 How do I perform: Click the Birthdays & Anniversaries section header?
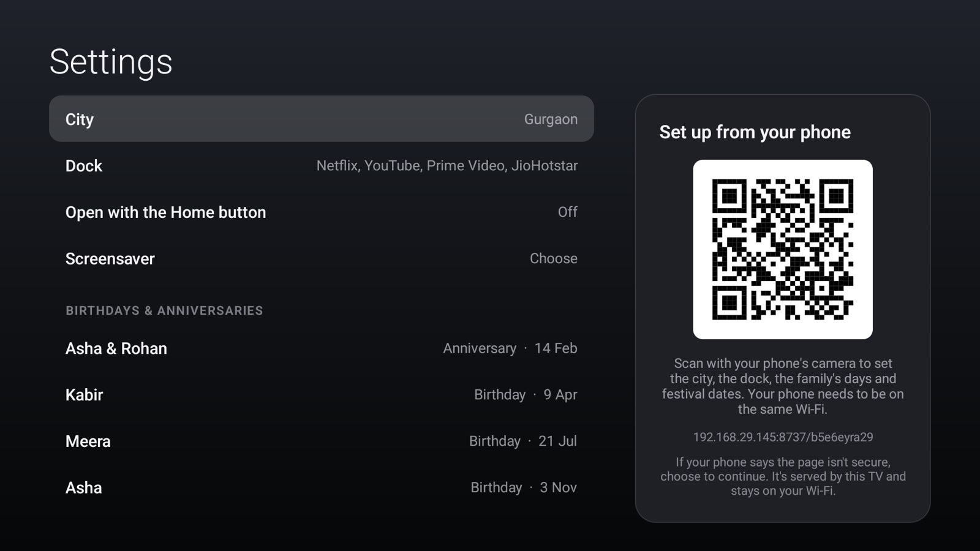tap(164, 310)
